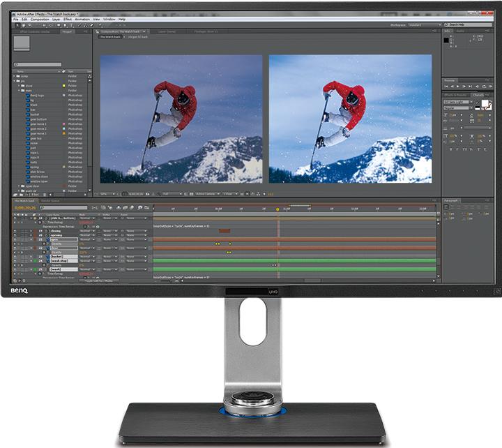Screen dimensions: 502x448
Task: Toggle Hide Shy Layers switch in timeline
Action: click(x=119, y=208)
